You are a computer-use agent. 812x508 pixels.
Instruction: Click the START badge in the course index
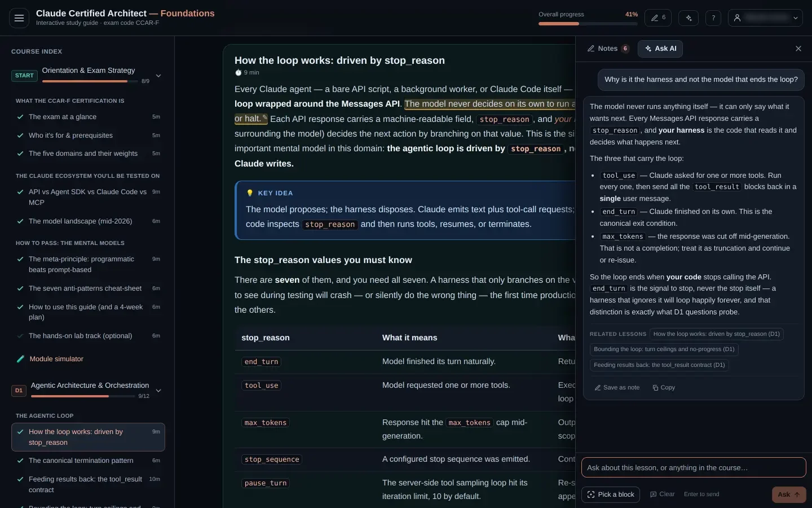pyautogui.click(x=24, y=76)
